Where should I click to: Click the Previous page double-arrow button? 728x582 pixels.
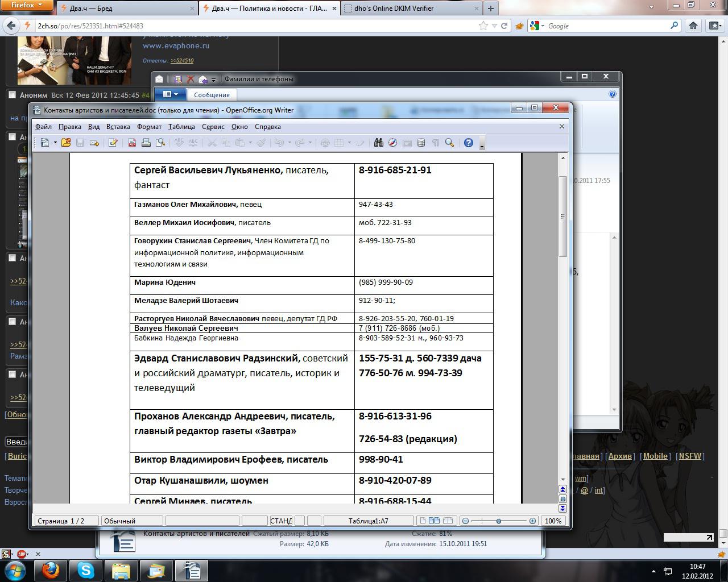coord(563,489)
